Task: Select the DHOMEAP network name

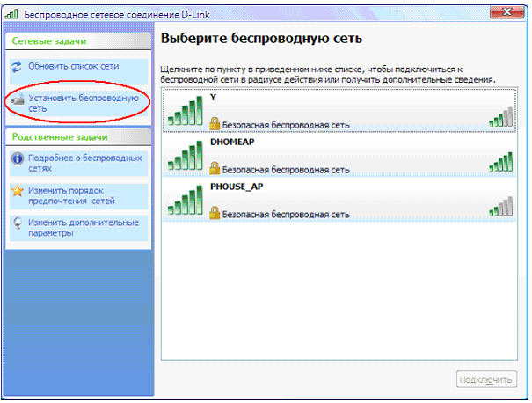Action: point(232,142)
